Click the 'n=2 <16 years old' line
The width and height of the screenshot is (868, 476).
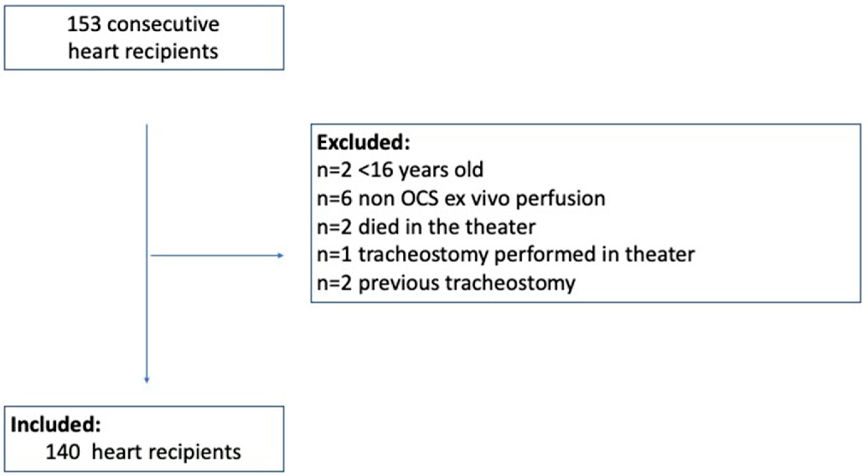pos(400,170)
